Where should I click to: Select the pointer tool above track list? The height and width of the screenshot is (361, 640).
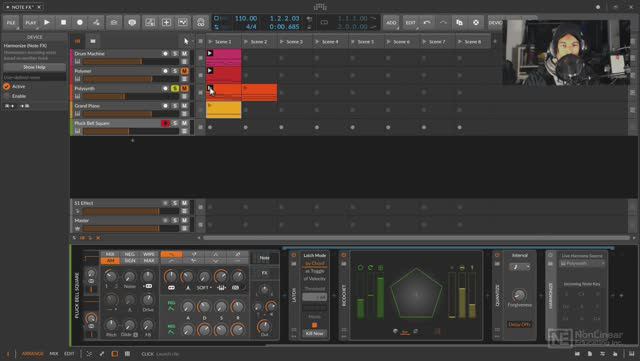(x=186, y=41)
